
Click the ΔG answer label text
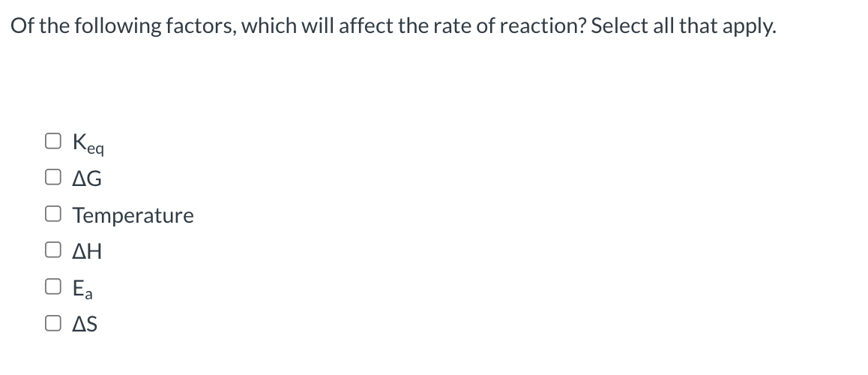tap(87, 178)
